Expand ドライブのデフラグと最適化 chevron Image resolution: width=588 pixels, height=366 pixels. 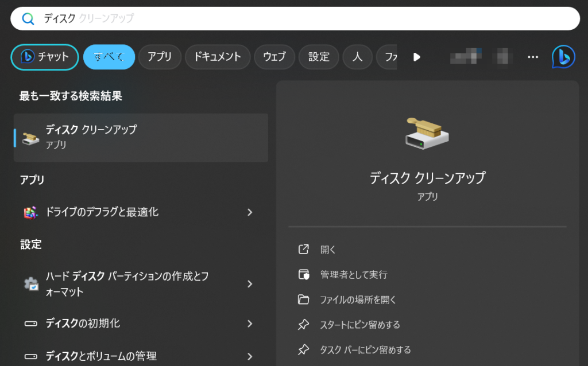(x=250, y=212)
